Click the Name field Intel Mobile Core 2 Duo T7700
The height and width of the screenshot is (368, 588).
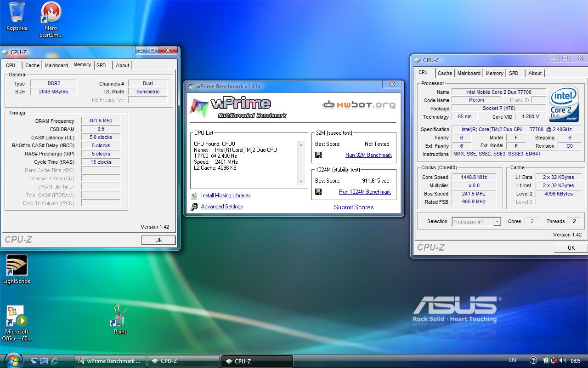pos(498,92)
